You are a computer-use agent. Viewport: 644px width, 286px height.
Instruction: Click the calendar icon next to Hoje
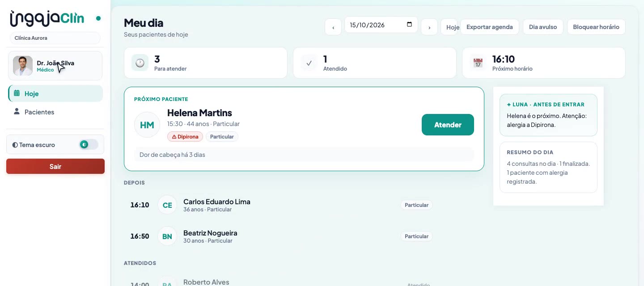[x=17, y=93]
